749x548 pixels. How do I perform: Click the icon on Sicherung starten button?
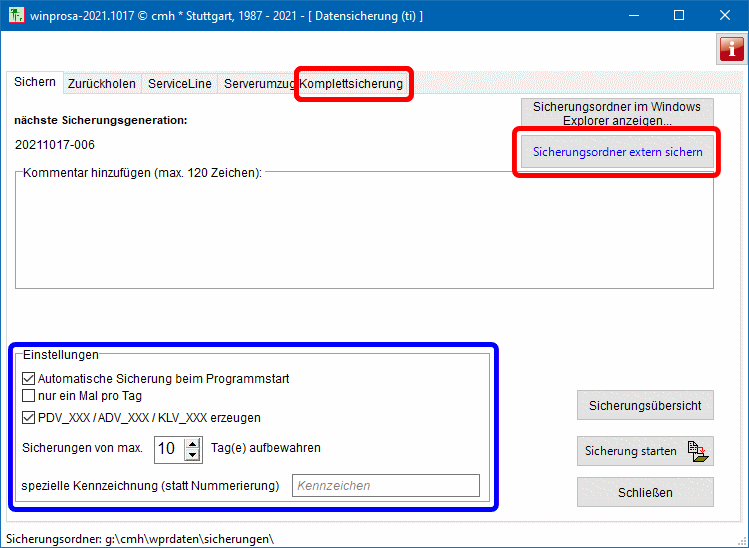698,452
